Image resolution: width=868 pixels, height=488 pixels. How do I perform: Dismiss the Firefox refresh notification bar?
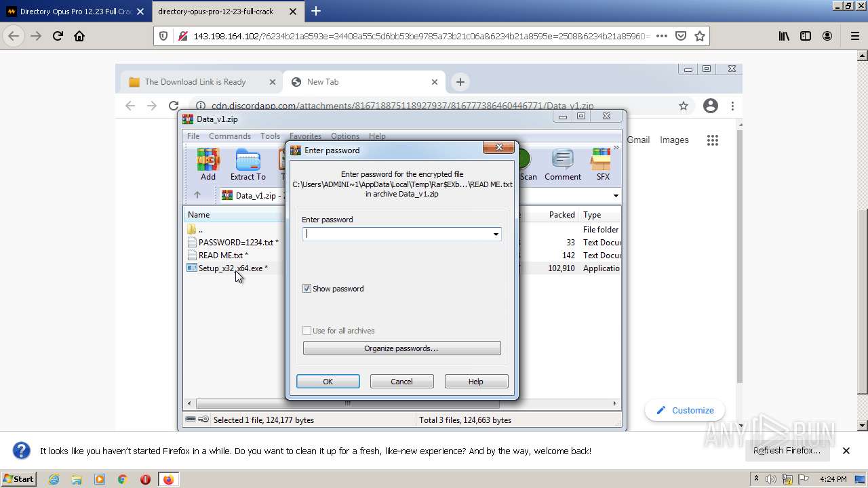click(x=846, y=451)
